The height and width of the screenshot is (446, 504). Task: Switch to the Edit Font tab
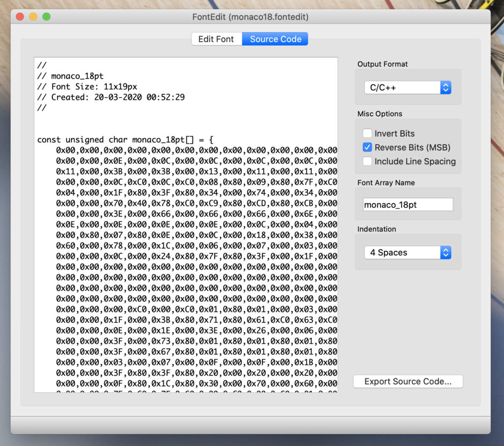coord(217,38)
